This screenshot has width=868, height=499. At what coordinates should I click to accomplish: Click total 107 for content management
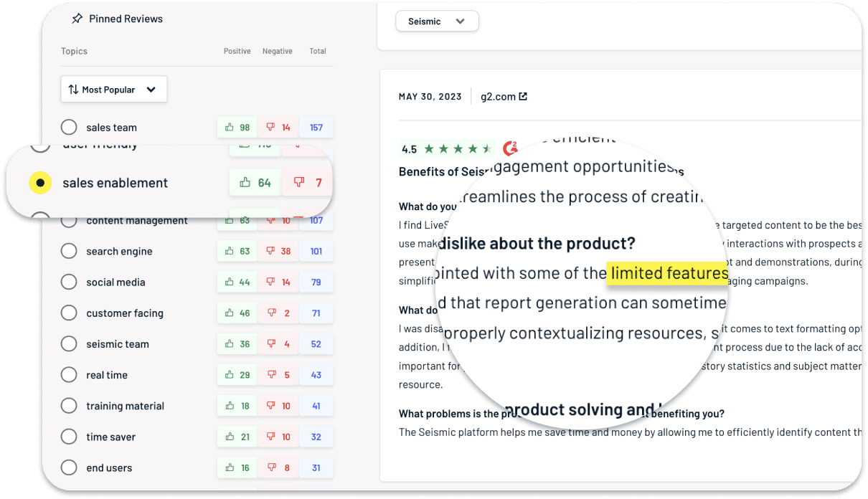(316, 221)
